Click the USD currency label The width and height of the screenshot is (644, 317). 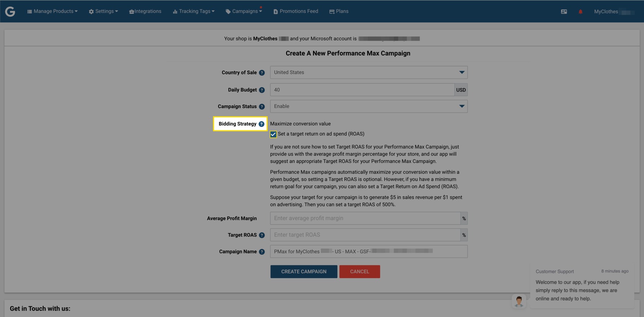[461, 90]
